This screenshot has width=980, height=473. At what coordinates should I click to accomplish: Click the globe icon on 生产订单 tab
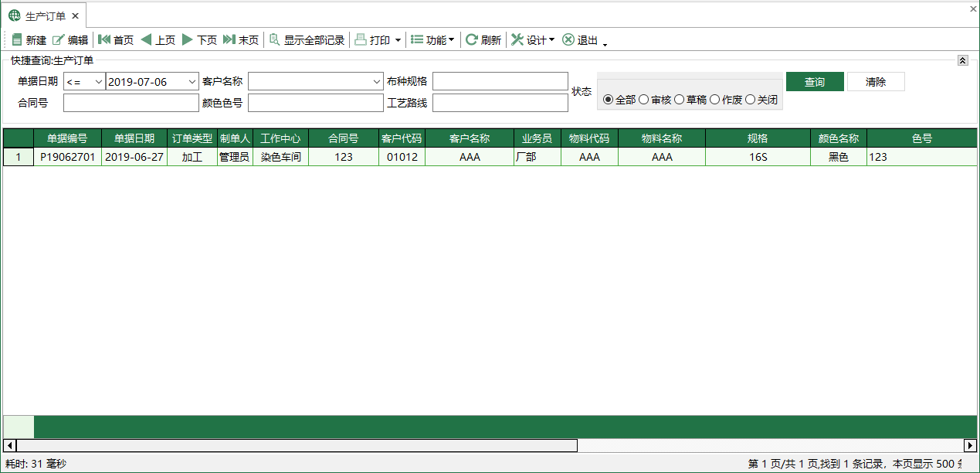click(x=15, y=15)
